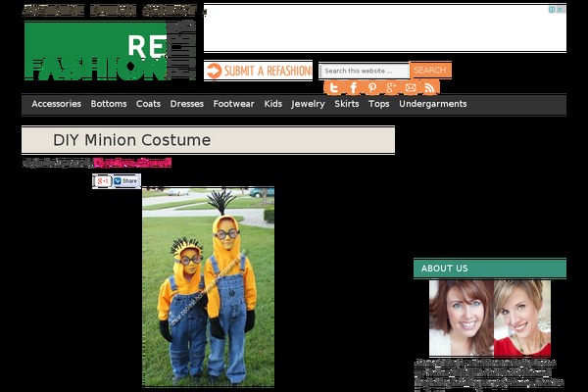The width and height of the screenshot is (588, 392).
Task: Click the pink author link below title
Action: coord(132,164)
